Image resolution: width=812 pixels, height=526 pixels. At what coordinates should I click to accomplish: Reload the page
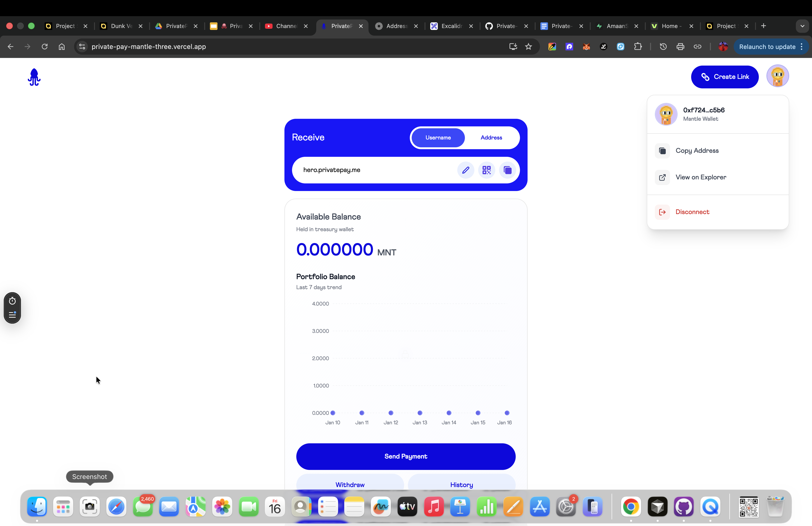[45, 47]
